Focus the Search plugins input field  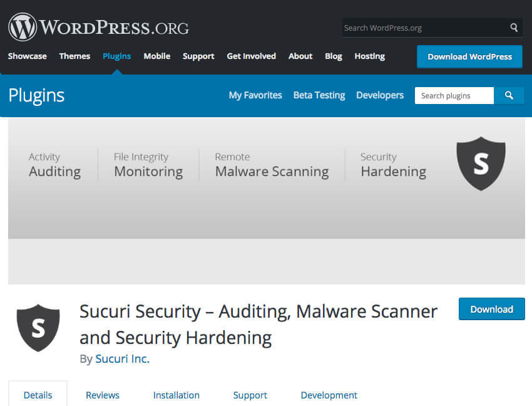coord(454,95)
